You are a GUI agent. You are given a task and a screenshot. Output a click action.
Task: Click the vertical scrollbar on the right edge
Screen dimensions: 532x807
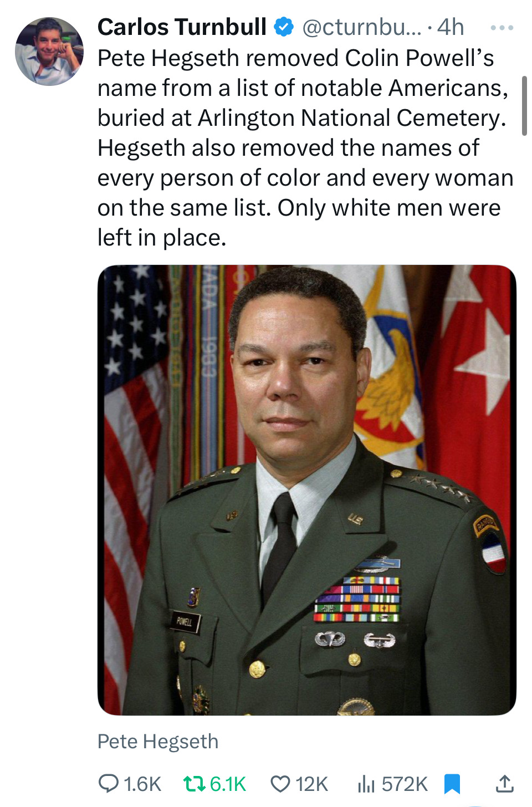tap(524, 106)
